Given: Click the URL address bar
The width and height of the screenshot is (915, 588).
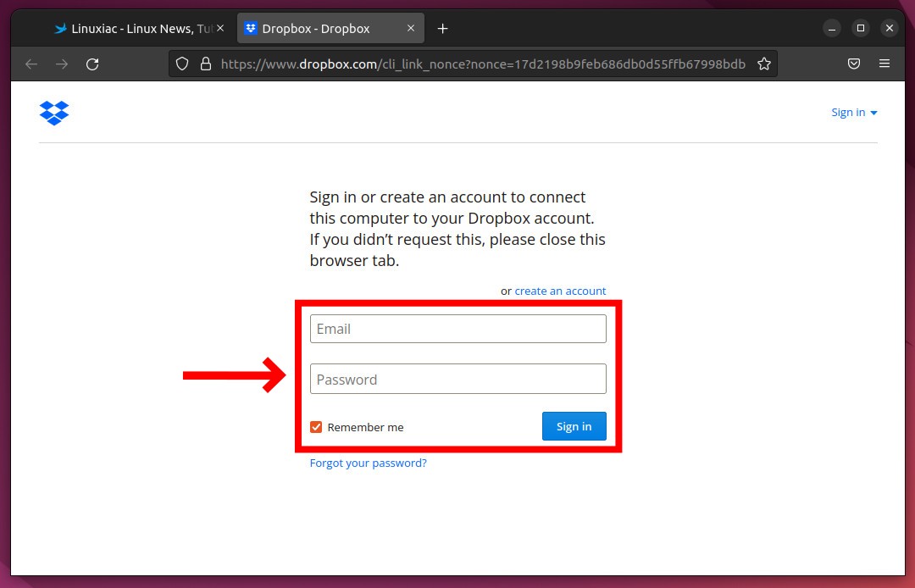Looking at the screenshot, I should point(473,64).
